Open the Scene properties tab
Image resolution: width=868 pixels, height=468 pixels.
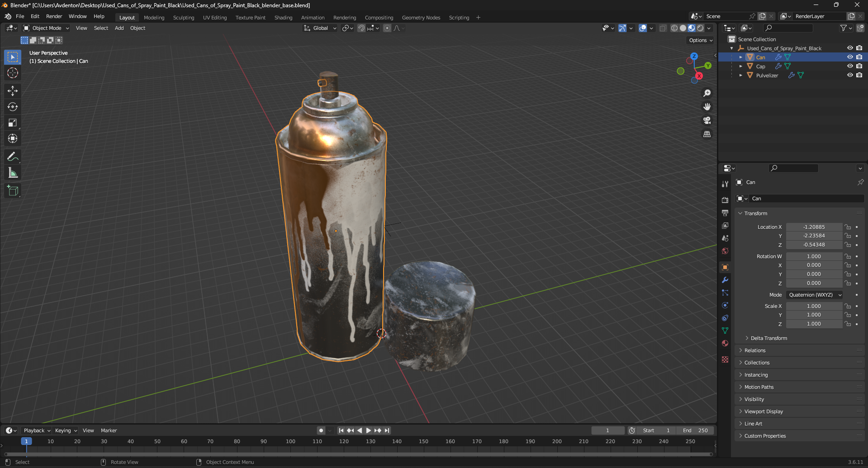[x=725, y=238]
